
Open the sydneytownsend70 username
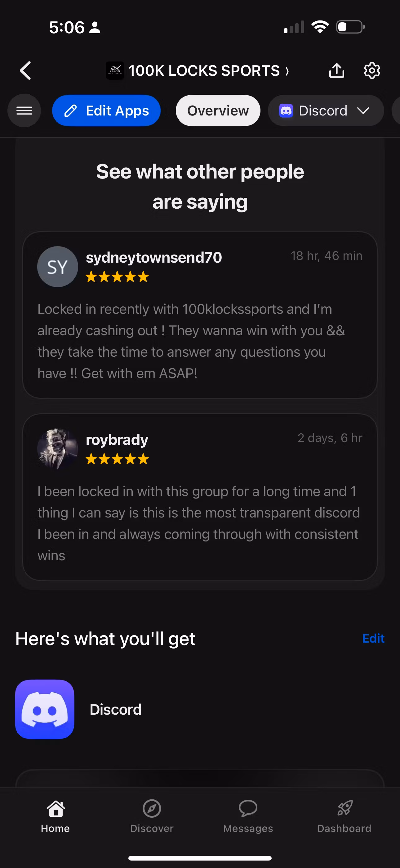pos(154,257)
